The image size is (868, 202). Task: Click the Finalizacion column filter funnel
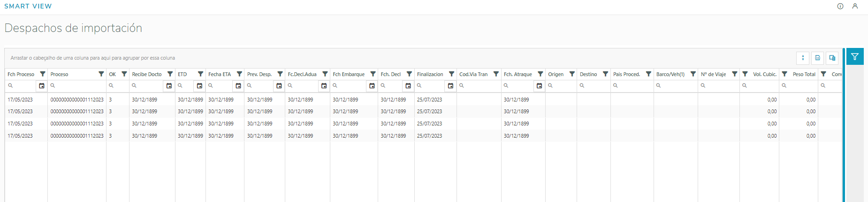point(451,74)
